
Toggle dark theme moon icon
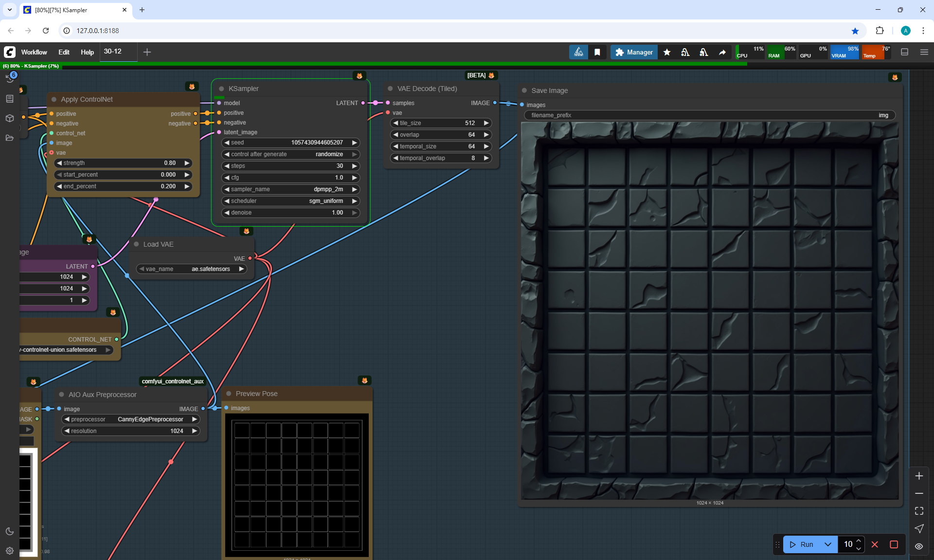[x=10, y=531]
